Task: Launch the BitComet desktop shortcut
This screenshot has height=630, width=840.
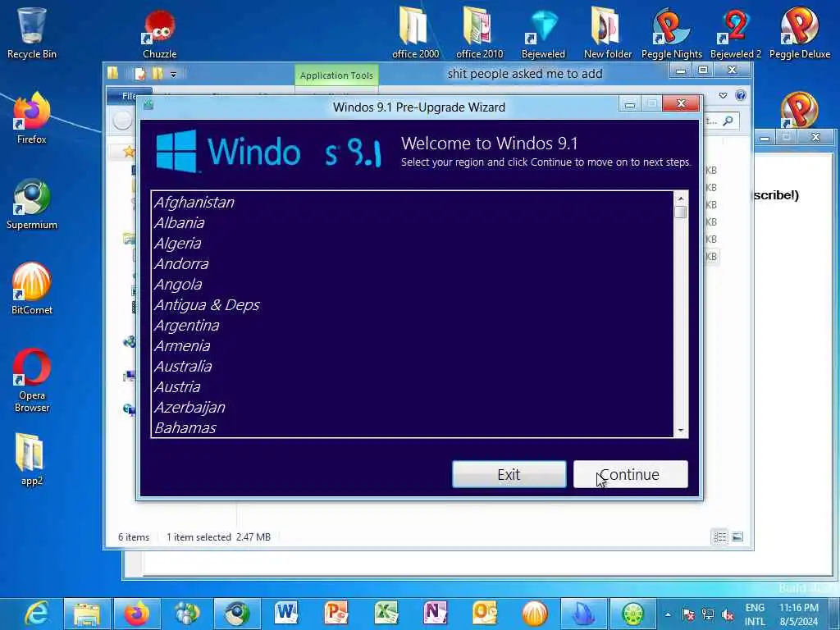Action: [32, 290]
